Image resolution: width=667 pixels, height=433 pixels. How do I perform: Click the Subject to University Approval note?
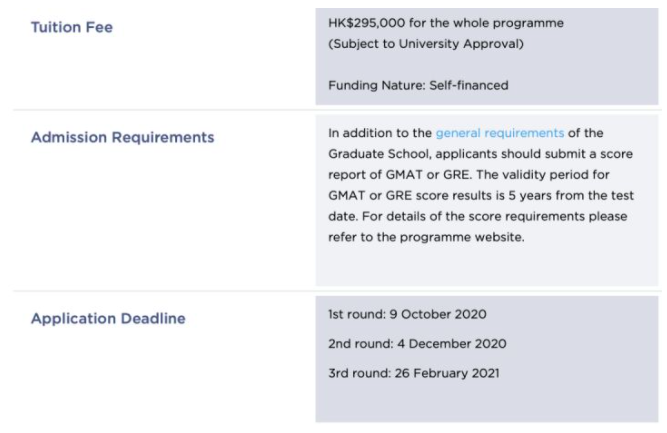(x=426, y=44)
